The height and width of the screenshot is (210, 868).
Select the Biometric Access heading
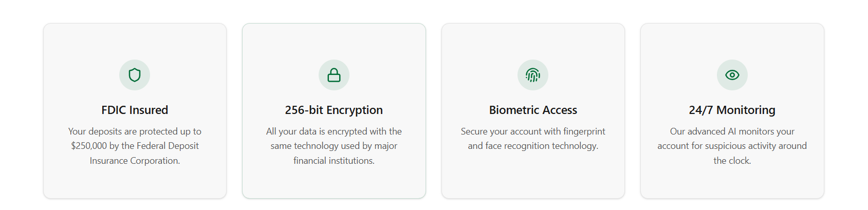pyautogui.click(x=533, y=110)
